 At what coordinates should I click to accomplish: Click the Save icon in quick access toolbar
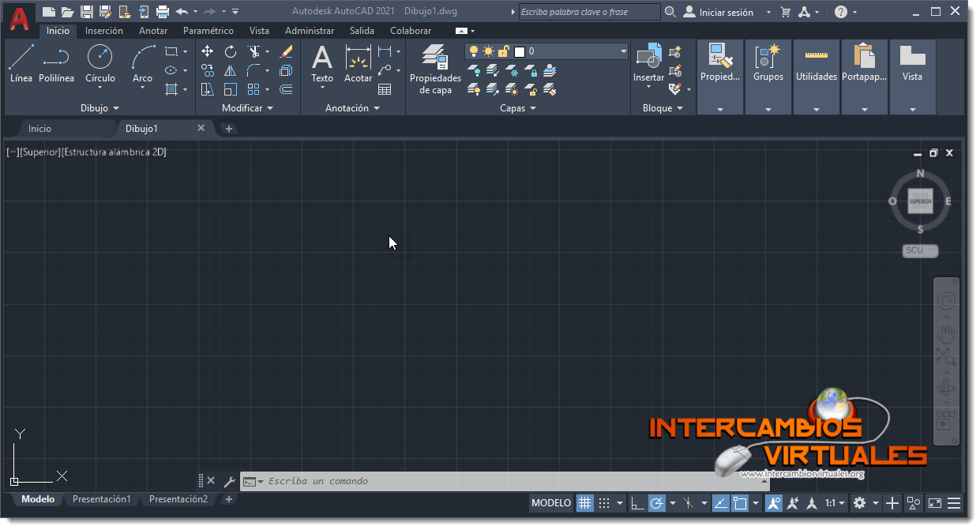click(87, 12)
